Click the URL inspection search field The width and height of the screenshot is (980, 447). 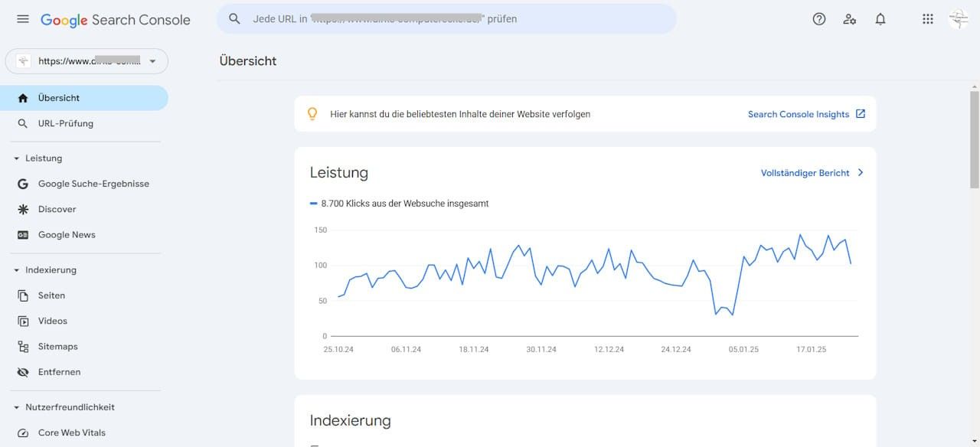tap(446, 19)
